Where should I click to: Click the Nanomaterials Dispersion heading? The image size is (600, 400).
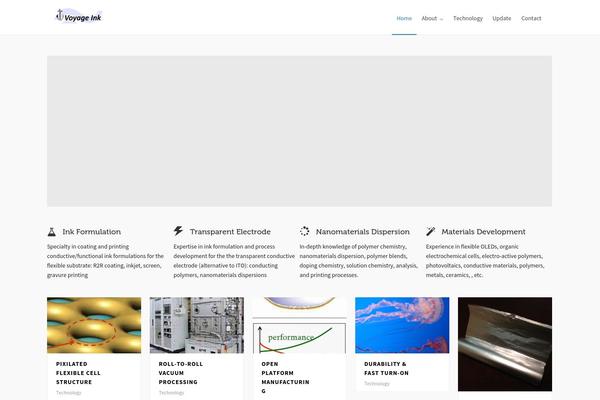363,232
